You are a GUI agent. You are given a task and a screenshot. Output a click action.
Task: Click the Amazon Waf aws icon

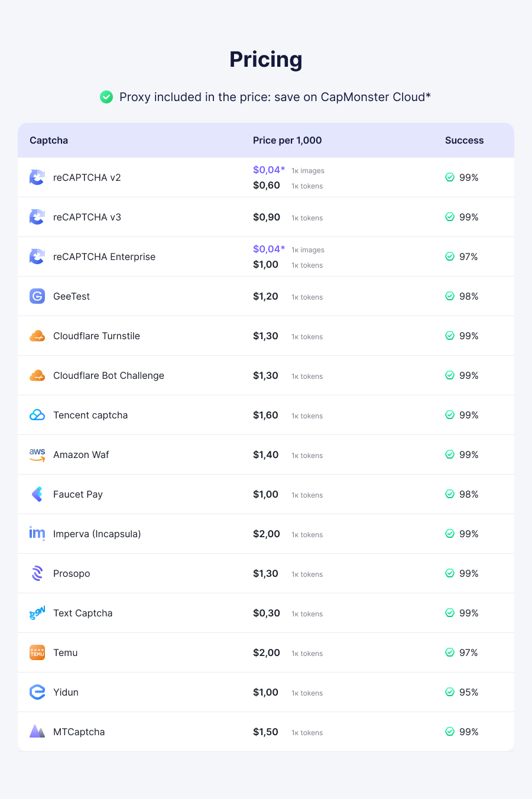coord(37,454)
